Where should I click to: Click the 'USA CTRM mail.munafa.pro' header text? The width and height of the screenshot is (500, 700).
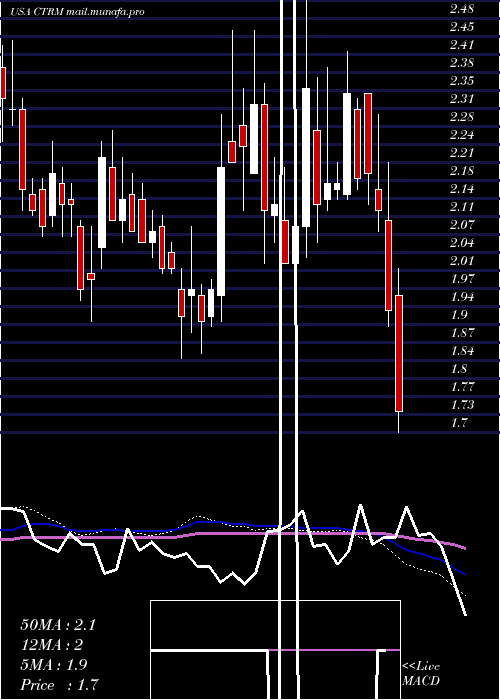[77, 12]
